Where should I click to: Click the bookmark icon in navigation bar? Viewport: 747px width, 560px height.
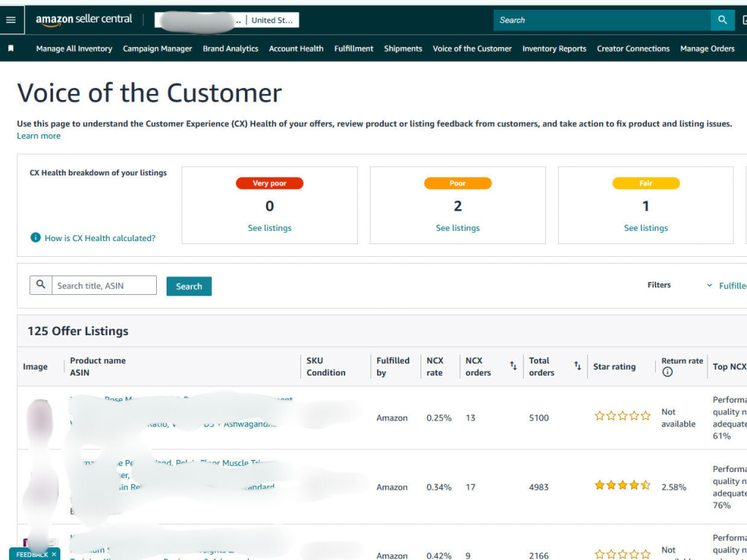11,49
